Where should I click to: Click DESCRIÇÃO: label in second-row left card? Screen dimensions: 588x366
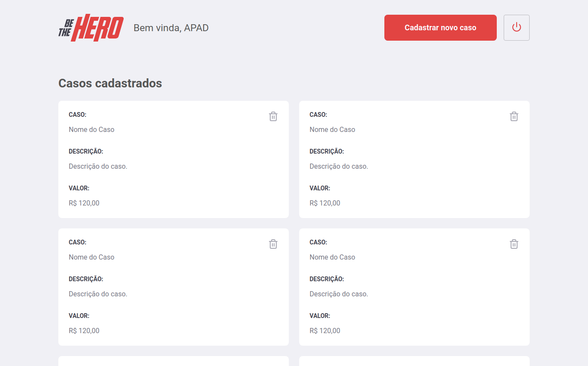tap(86, 279)
